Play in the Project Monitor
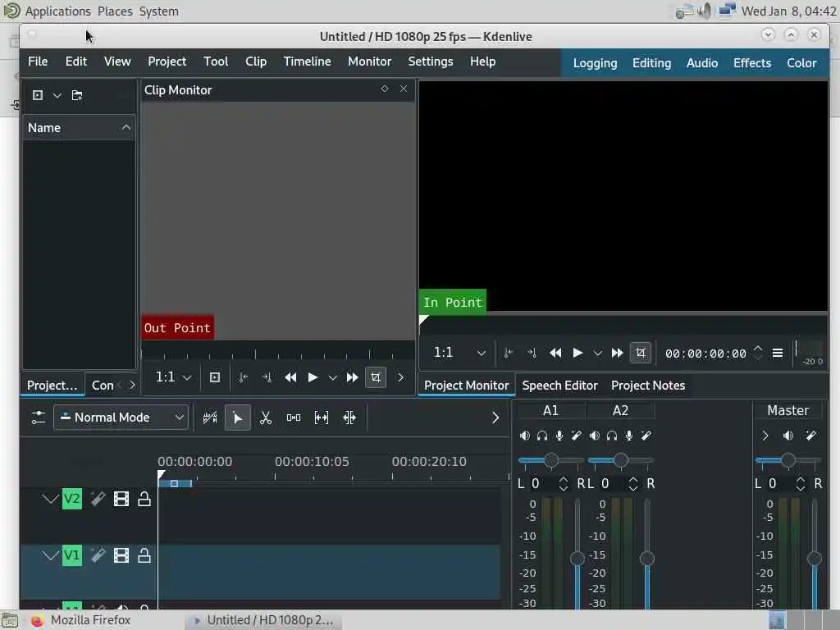Image resolution: width=840 pixels, height=630 pixels. pos(577,353)
